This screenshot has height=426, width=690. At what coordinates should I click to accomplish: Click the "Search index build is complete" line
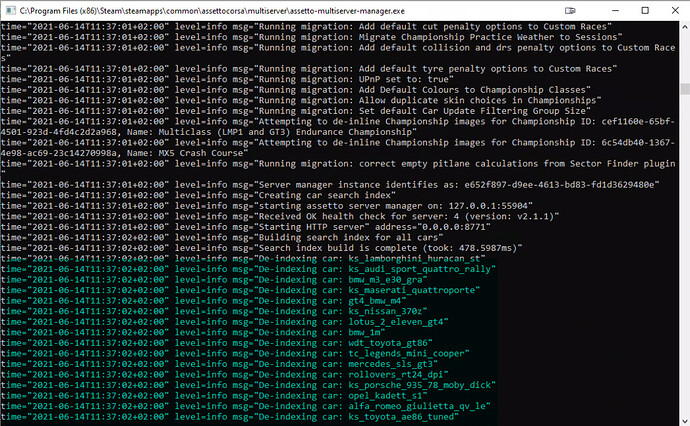(261, 248)
